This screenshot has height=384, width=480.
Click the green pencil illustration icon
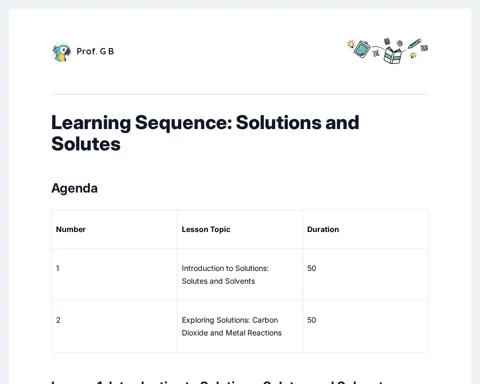pos(414,44)
